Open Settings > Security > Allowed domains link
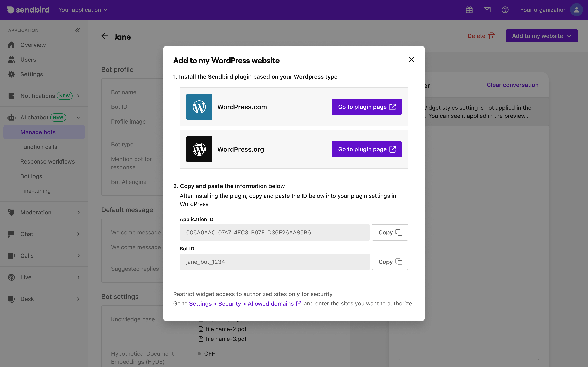 click(x=245, y=304)
